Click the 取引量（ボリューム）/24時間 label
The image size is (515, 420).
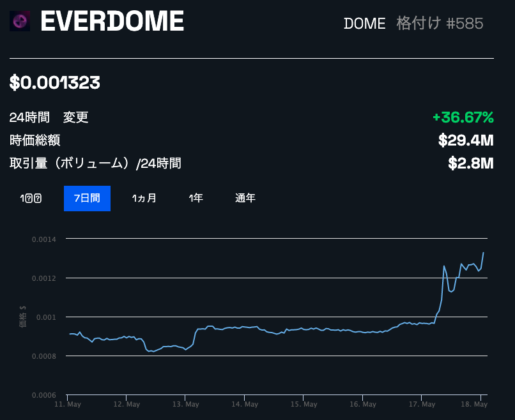95,163
